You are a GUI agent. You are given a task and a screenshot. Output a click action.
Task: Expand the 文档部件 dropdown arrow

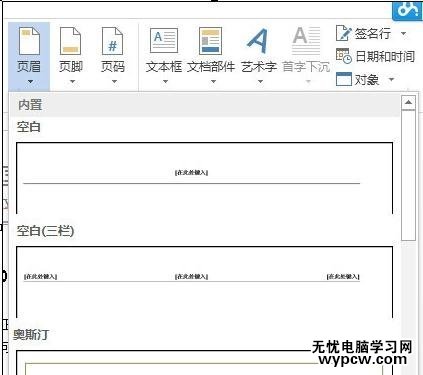coord(213,82)
